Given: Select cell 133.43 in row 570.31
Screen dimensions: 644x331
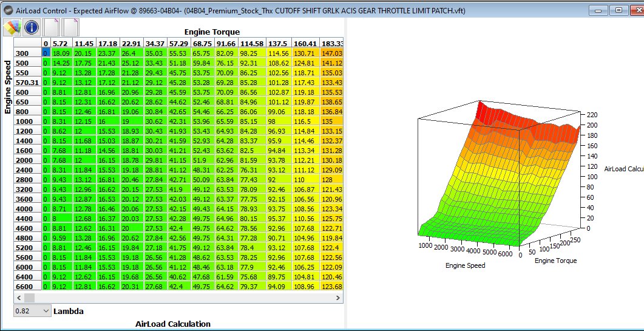Looking at the screenshot, I should click(332, 82).
